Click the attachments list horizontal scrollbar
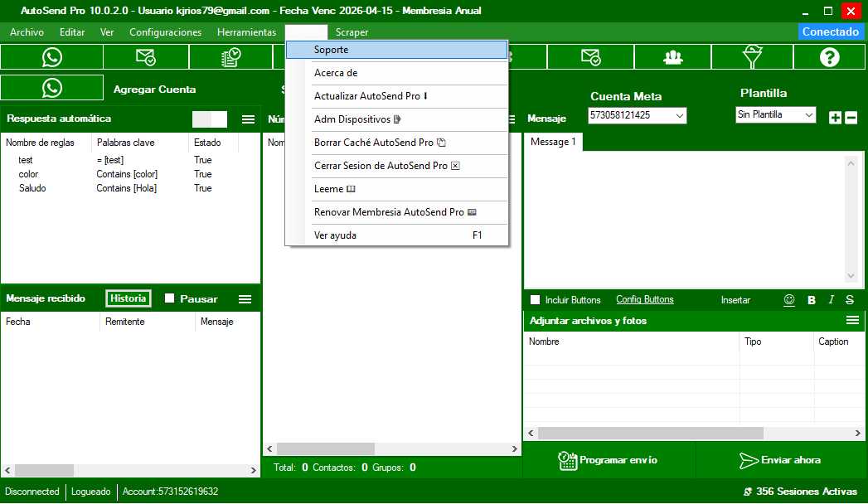Viewport: 868px width, 504px height. coord(650,433)
